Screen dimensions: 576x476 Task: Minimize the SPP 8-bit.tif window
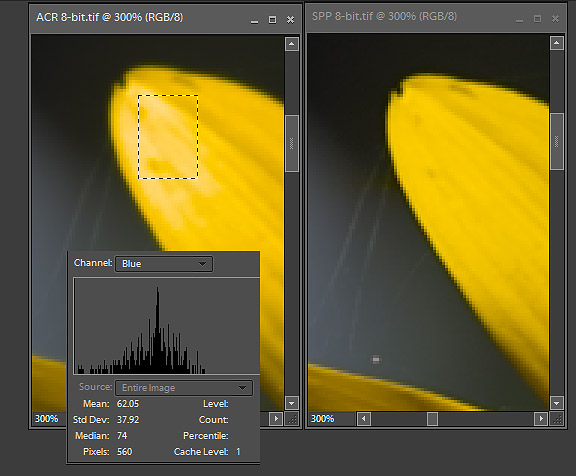tap(519, 19)
